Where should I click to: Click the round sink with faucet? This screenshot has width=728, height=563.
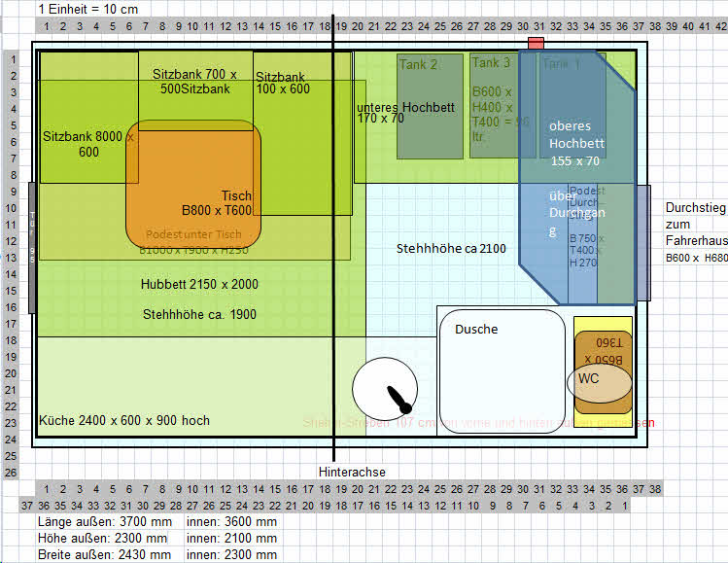[x=385, y=388]
